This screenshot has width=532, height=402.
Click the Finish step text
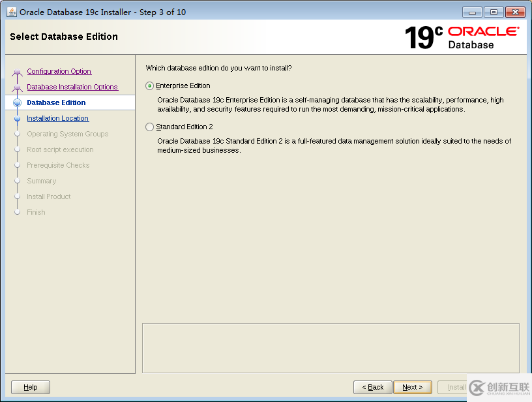[x=36, y=212]
